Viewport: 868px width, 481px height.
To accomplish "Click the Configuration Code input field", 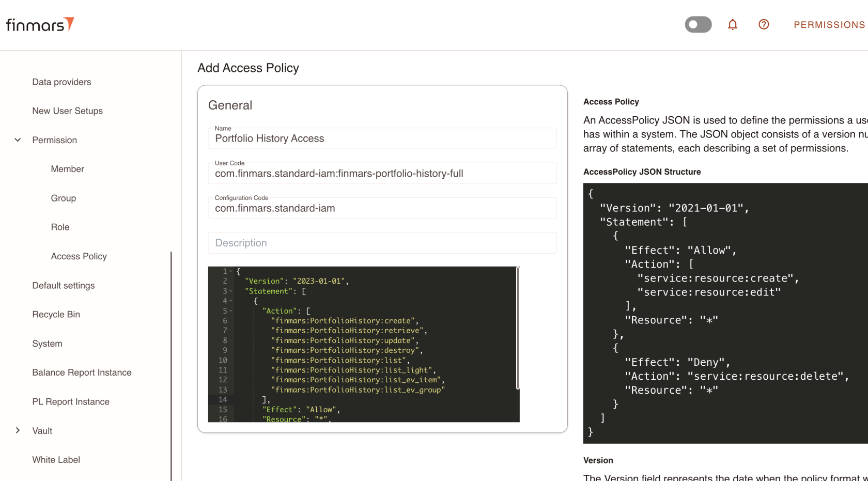I will (382, 208).
